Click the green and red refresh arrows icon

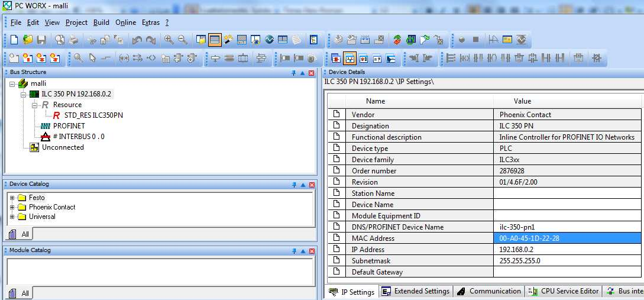397,40
